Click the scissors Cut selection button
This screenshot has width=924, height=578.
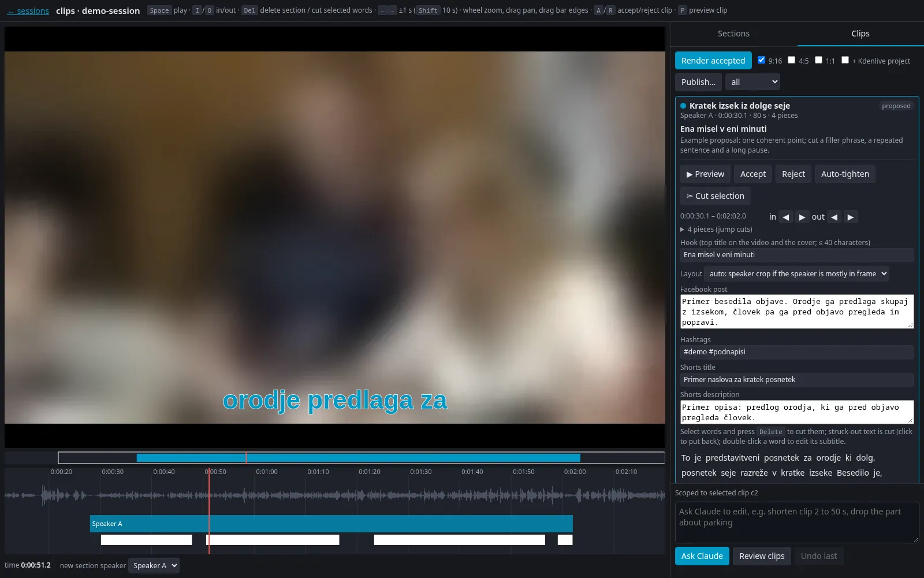(x=715, y=196)
